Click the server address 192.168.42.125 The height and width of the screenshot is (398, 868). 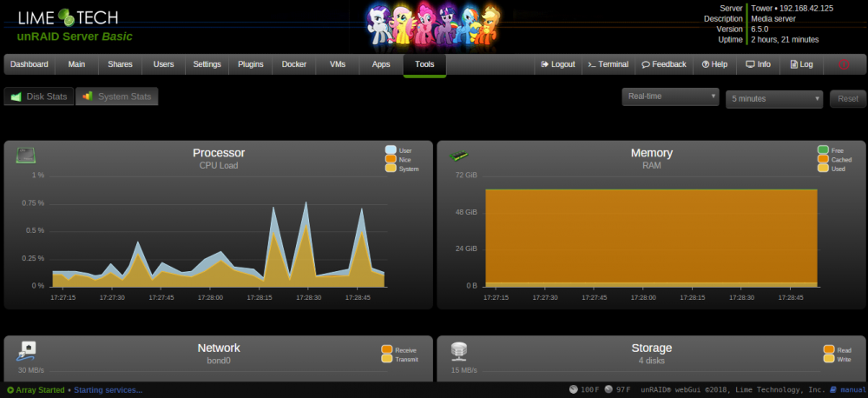(x=806, y=9)
